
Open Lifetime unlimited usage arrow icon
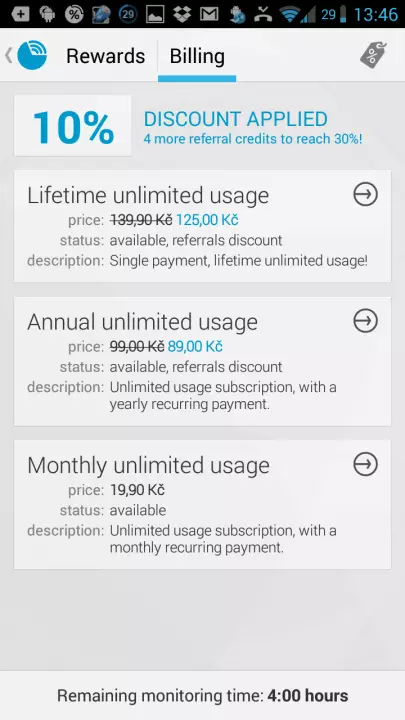(366, 194)
